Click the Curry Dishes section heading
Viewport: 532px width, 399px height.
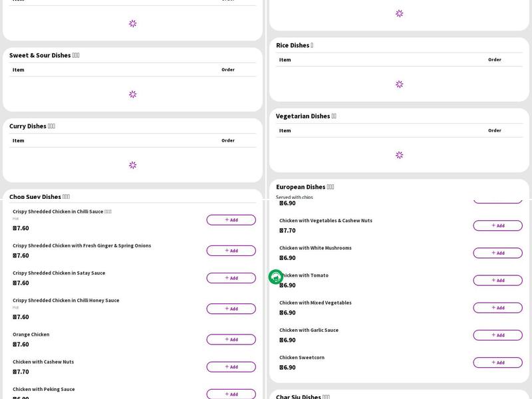point(32,126)
